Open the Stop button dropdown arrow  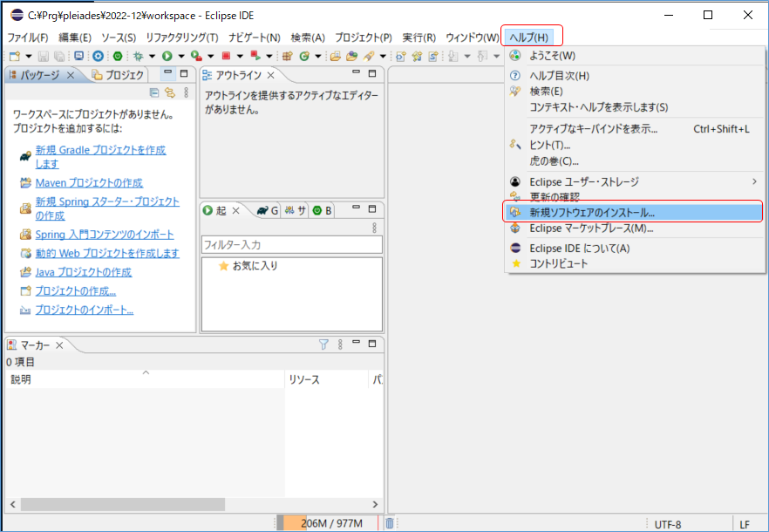tap(240, 57)
